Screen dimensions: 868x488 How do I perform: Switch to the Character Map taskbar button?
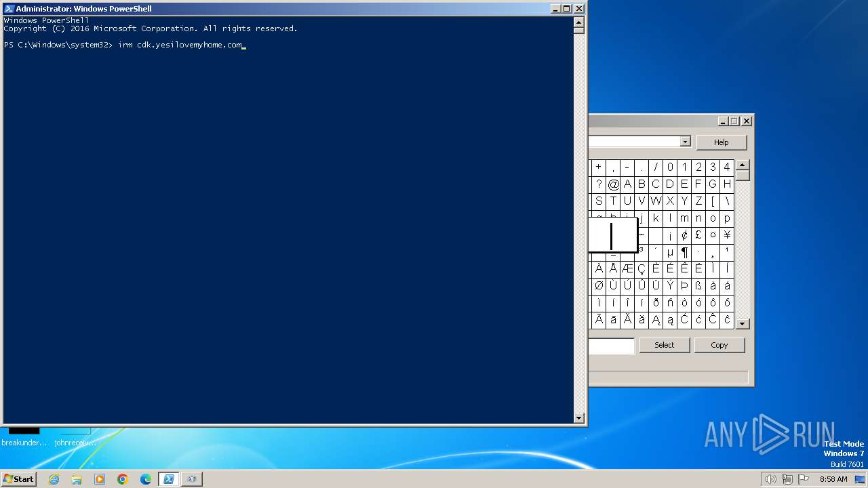(x=192, y=479)
